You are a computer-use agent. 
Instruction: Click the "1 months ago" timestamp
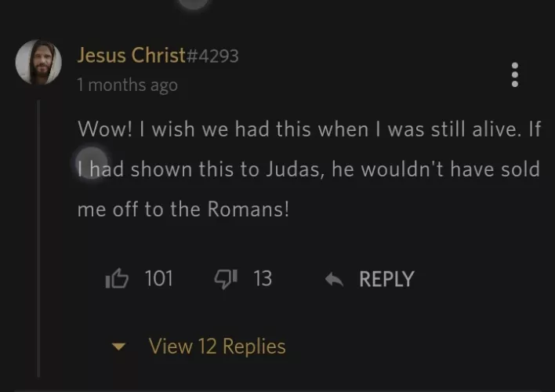point(127,85)
